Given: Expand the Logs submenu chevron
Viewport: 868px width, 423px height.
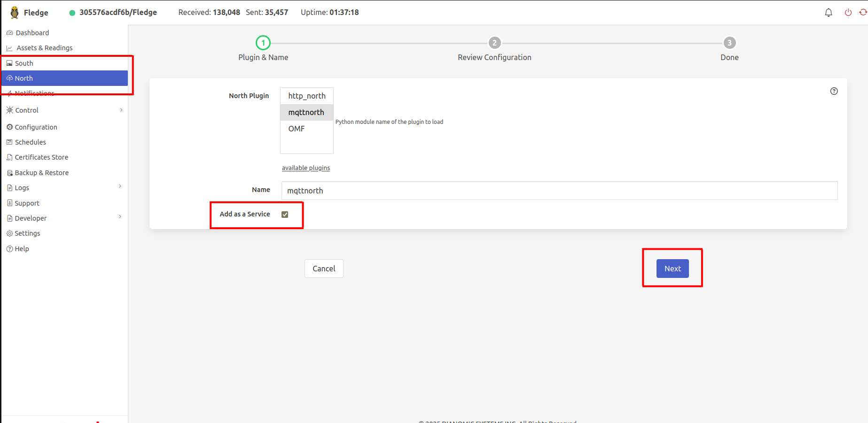Looking at the screenshot, I should (120, 186).
